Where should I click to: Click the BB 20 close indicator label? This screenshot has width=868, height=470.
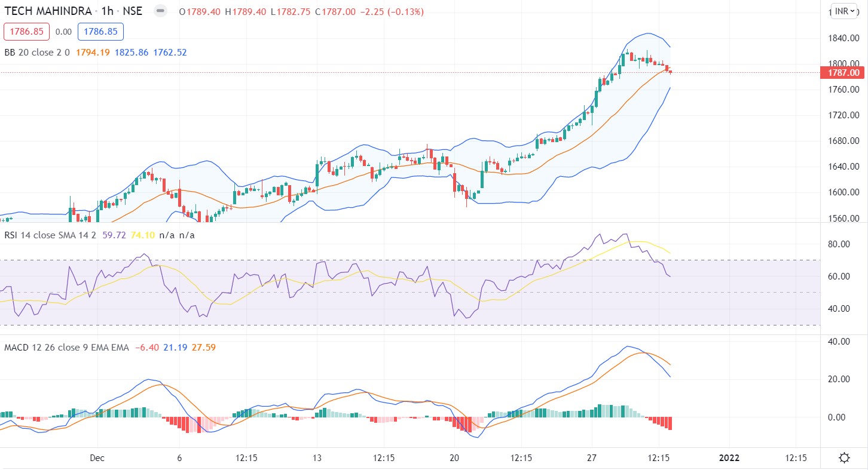tap(37, 53)
